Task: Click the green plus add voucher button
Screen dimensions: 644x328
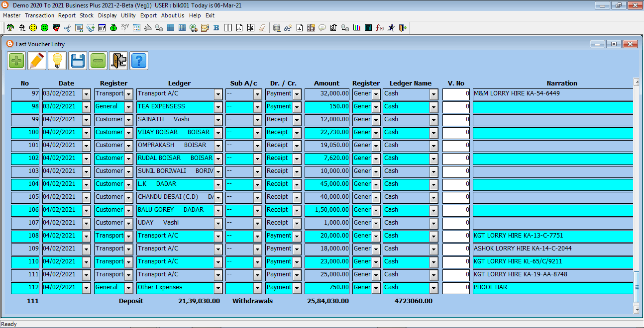Action: click(17, 61)
